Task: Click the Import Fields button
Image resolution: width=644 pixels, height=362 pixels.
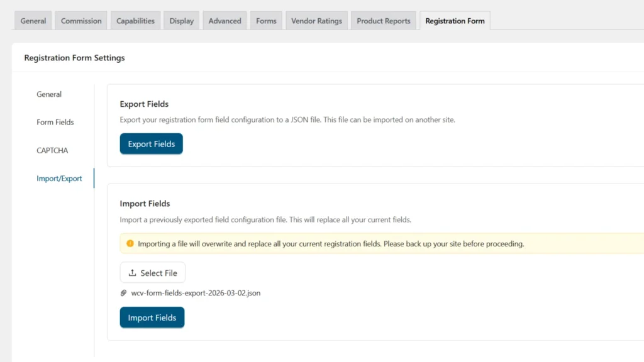Action: pyautogui.click(x=152, y=317)
